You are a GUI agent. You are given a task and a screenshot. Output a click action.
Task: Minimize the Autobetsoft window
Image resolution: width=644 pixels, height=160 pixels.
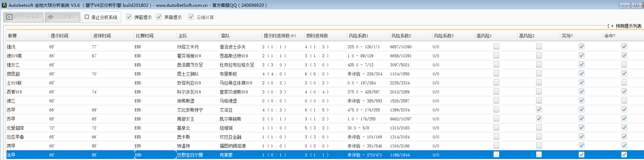tap(625, 5)
